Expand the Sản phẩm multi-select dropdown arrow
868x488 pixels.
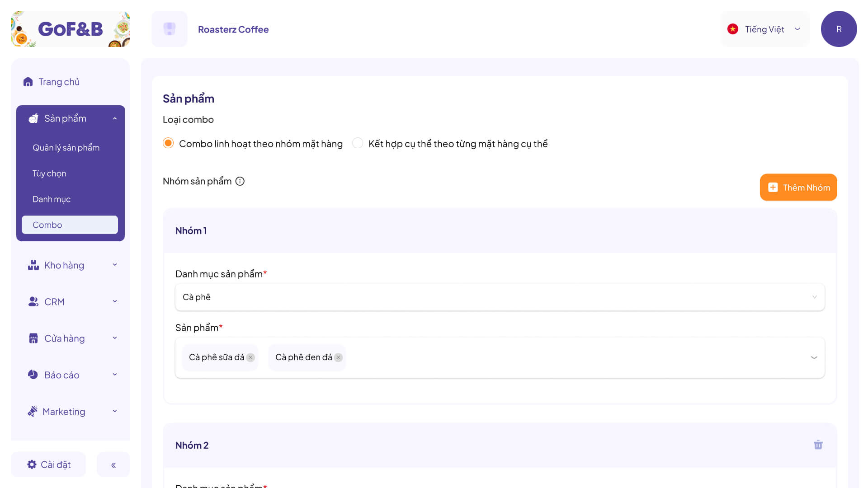point(814,357)
